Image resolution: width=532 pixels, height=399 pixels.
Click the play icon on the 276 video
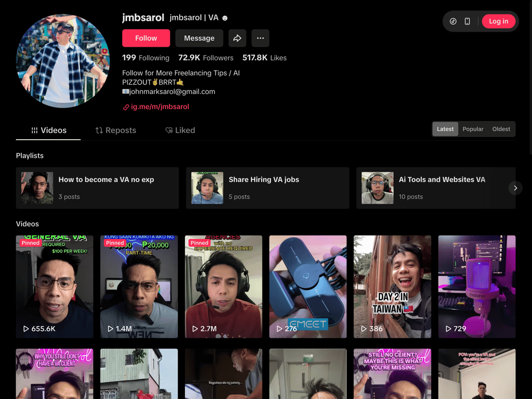click(x=279, y=329)
